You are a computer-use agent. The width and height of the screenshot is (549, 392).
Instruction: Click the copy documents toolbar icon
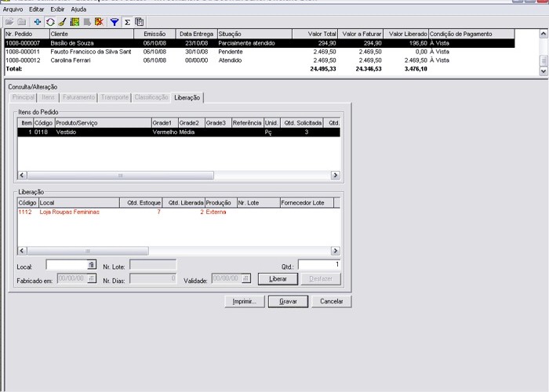coord(139,22)
